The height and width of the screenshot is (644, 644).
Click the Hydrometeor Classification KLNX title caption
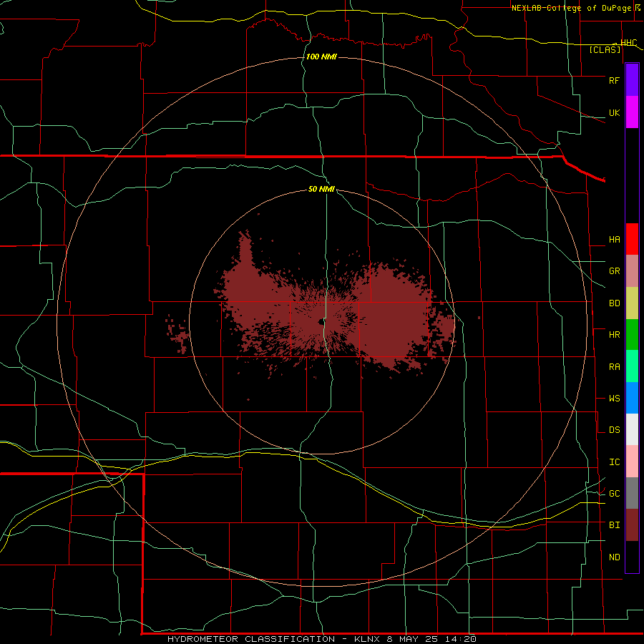(321, 639)
